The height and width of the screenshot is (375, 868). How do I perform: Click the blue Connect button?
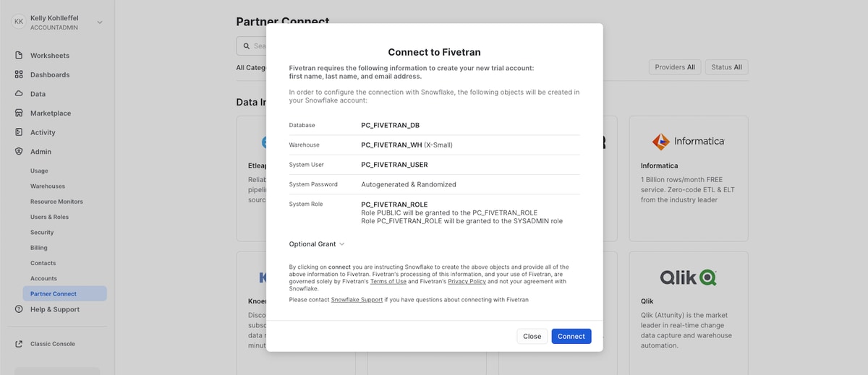[x=571, y=336]
